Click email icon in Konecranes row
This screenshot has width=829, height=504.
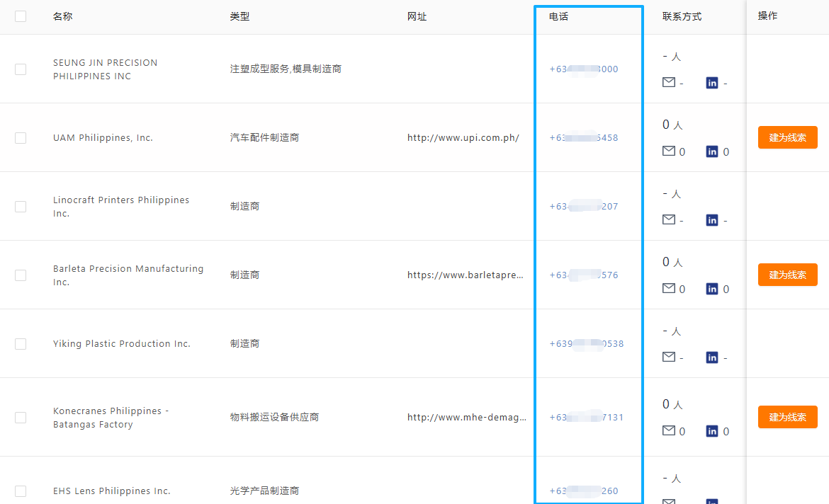coord(669,430)
